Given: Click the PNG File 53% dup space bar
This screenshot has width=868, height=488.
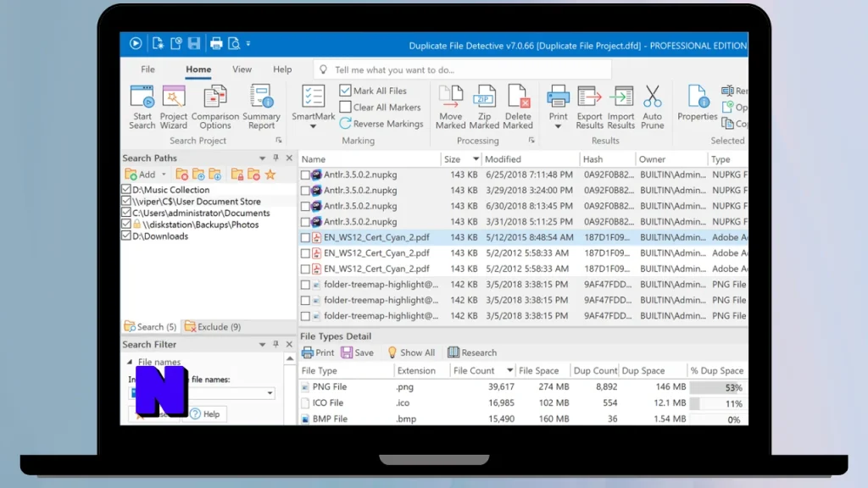Looking at the screenshot, I should 717,387.
